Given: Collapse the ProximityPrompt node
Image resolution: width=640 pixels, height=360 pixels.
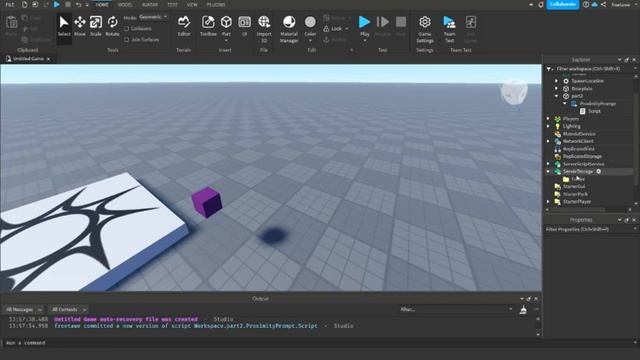Looking at the screenshot, I should (565, 104).
